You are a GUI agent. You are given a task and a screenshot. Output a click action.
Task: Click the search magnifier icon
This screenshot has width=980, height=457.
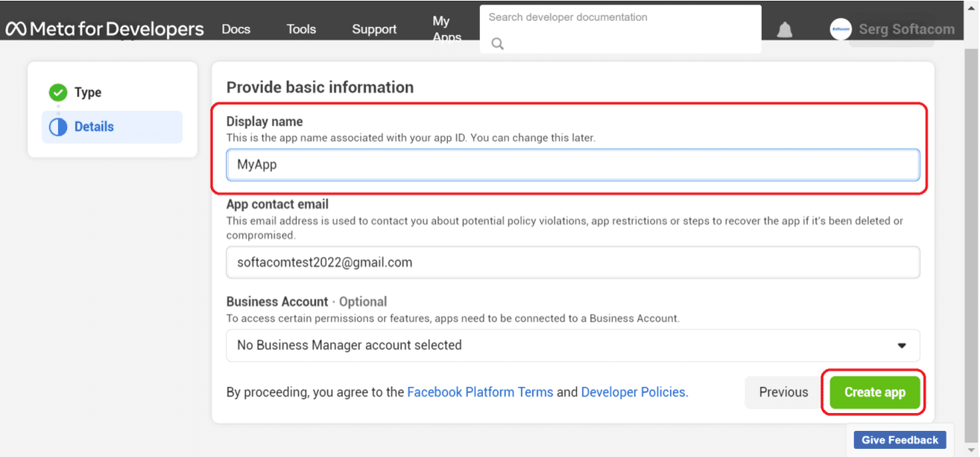pos(498,44)
